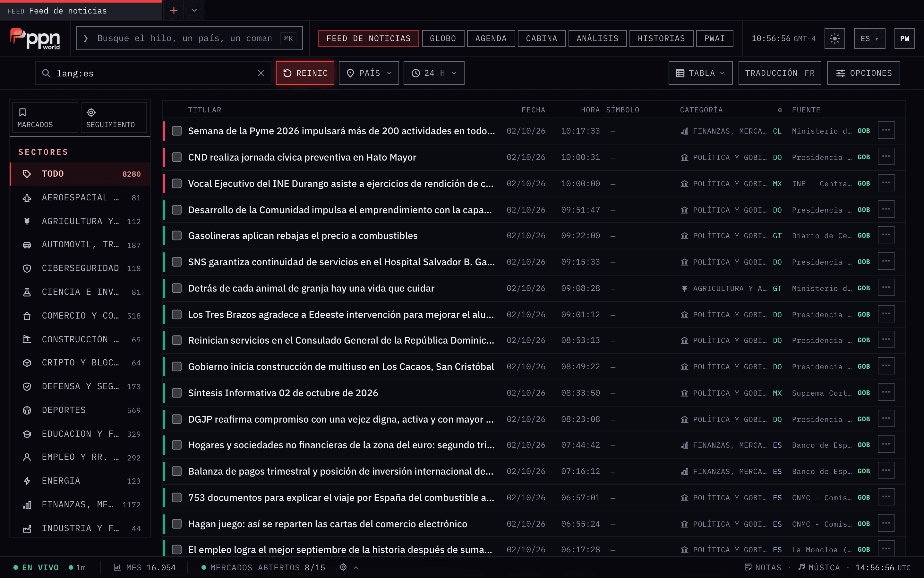Select the Todo sector tag

click(x=80, y=174)
